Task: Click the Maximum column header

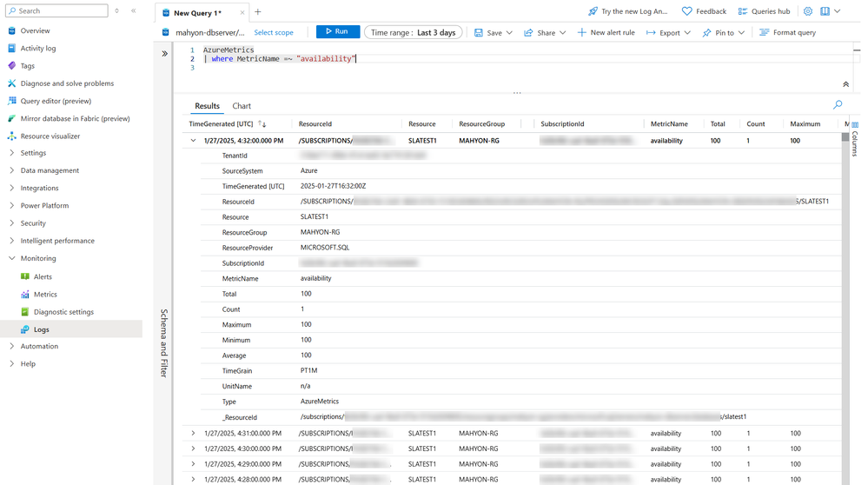Action: click(x=805, y=124)
